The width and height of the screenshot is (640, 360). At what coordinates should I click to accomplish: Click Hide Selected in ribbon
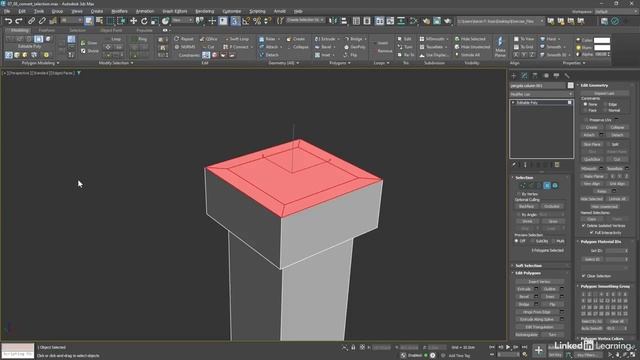pos(470,39)
